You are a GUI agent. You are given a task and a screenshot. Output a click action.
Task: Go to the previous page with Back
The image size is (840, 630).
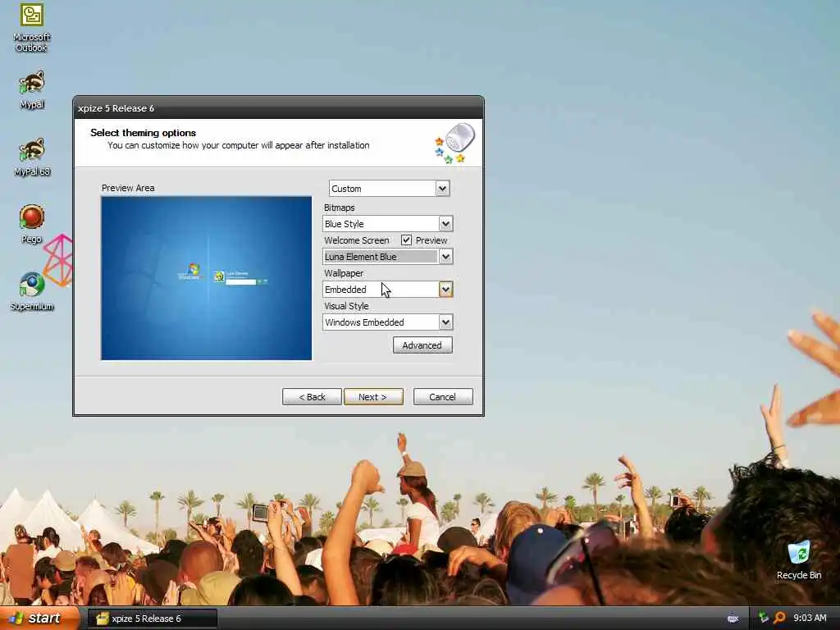pyautogui.click(x=312, y=397)
